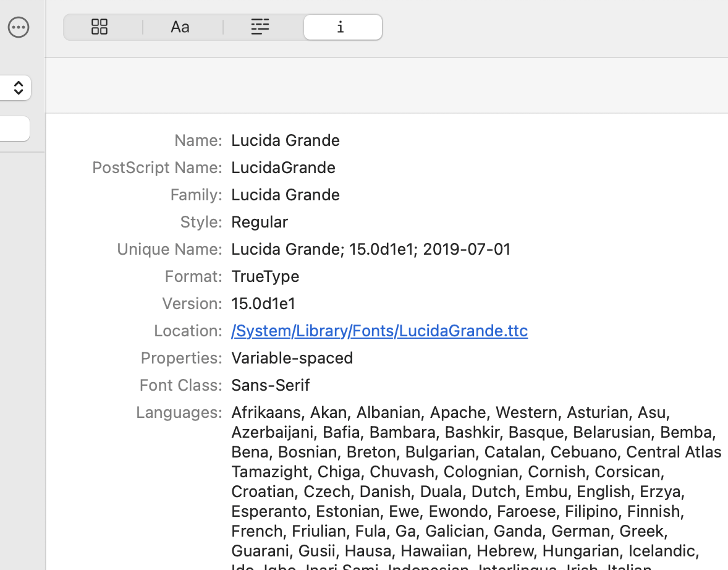Open the more actions ellipsis button

click(19, 27)
